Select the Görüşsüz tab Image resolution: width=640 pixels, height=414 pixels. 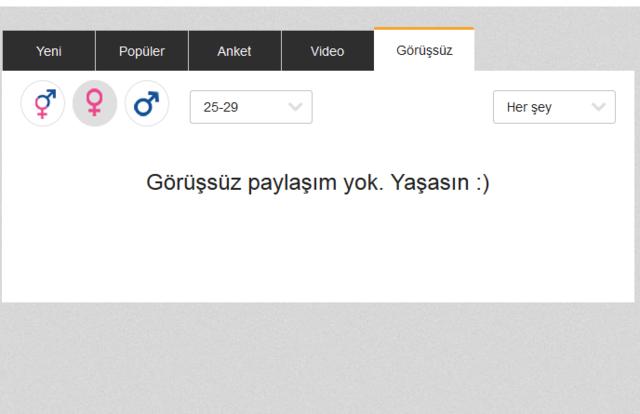tap(424, 49)
